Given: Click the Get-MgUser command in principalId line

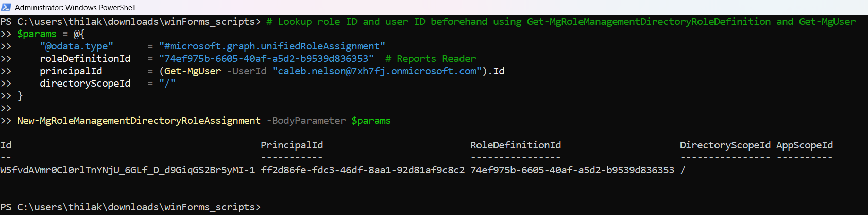Looking at the screenshot, I should 193,71.
